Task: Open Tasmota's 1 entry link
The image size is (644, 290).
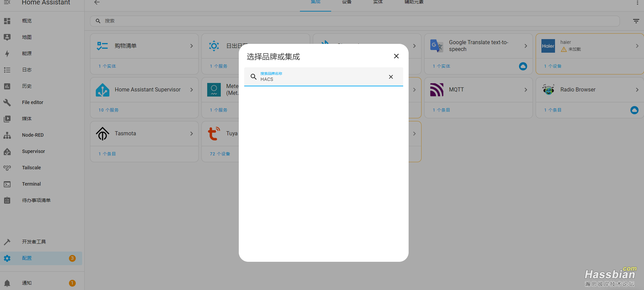Action: point(107,154)
